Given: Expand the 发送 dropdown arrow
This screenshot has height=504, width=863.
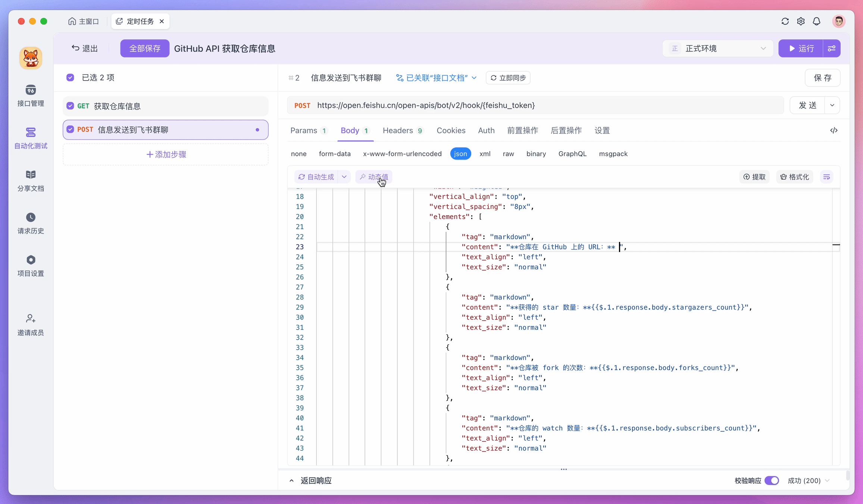Looking at the screenshot, I should [x=832, y=105].
